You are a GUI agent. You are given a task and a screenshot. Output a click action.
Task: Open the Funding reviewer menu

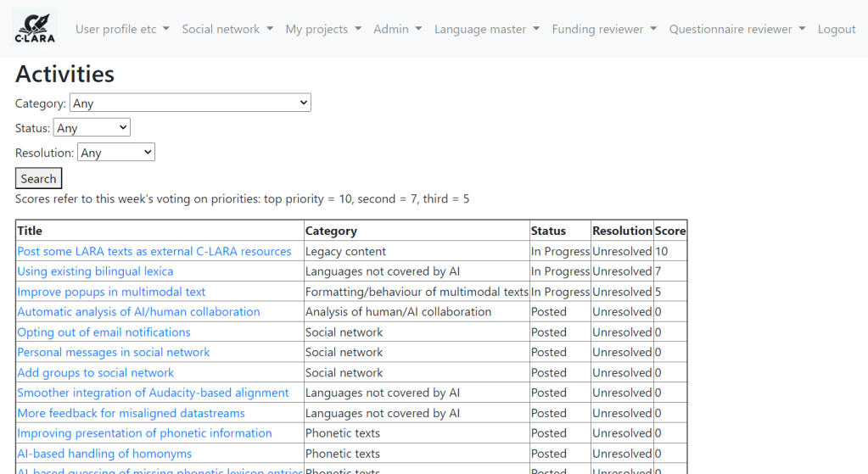click(604, 29)
